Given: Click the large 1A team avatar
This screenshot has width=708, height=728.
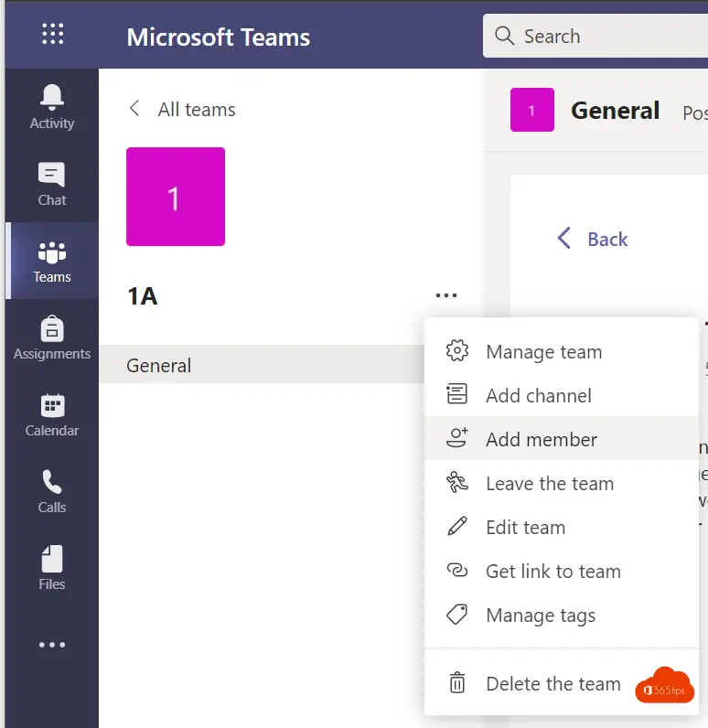Looking at the screenshot, I should [x=176, y=197].
